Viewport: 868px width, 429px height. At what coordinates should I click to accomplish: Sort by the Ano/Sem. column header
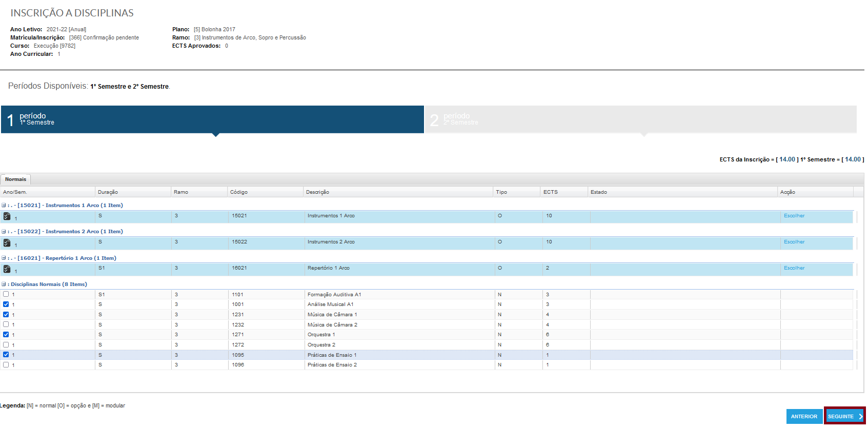[48, 192]
